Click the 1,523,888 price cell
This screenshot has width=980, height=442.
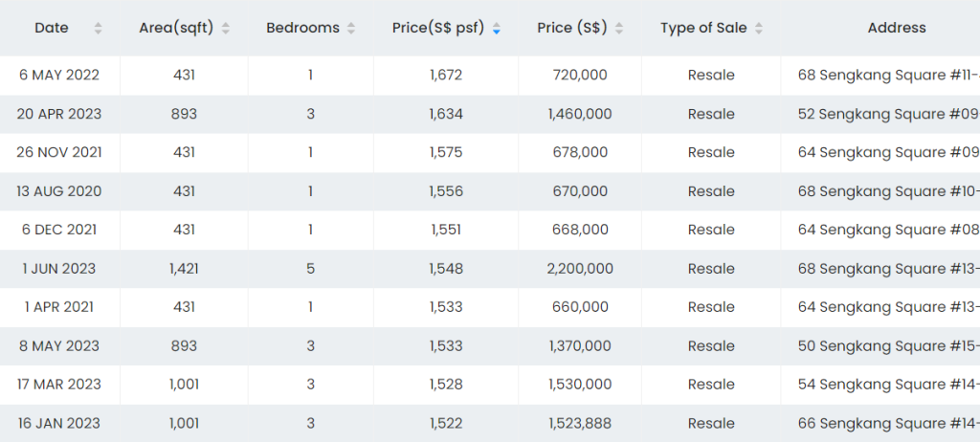click(x=579, y=423)
